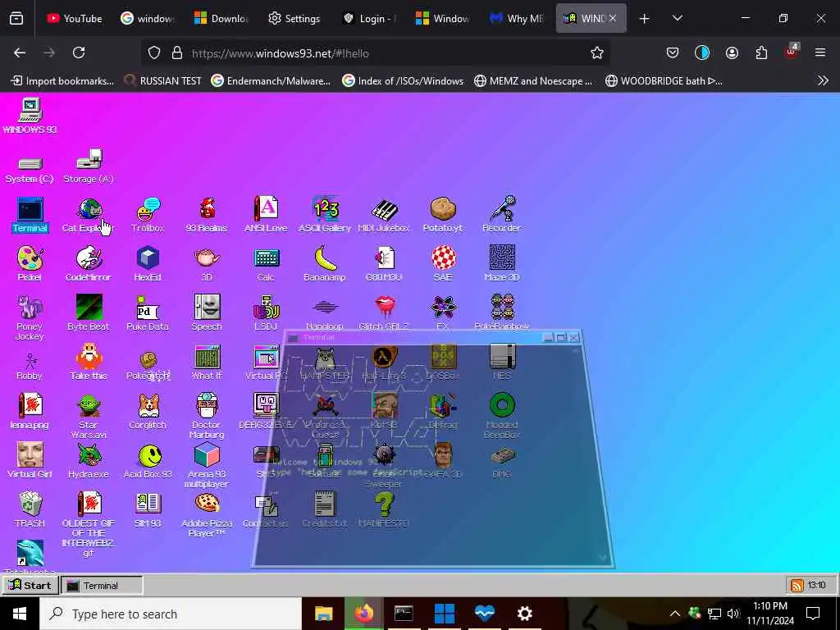This screenshot has height=630, width=840.
Task: Open Poney Jockey icon
Action: coord(30,317)
